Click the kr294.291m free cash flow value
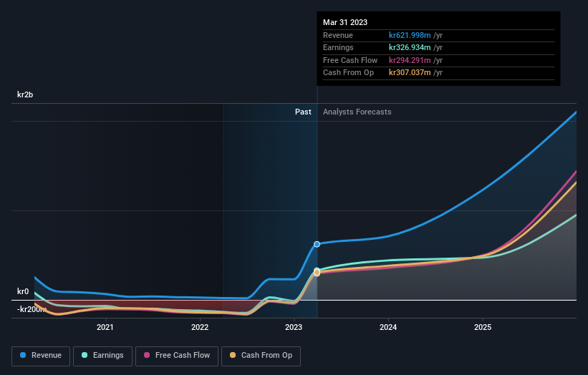 (x=410, y=60)
